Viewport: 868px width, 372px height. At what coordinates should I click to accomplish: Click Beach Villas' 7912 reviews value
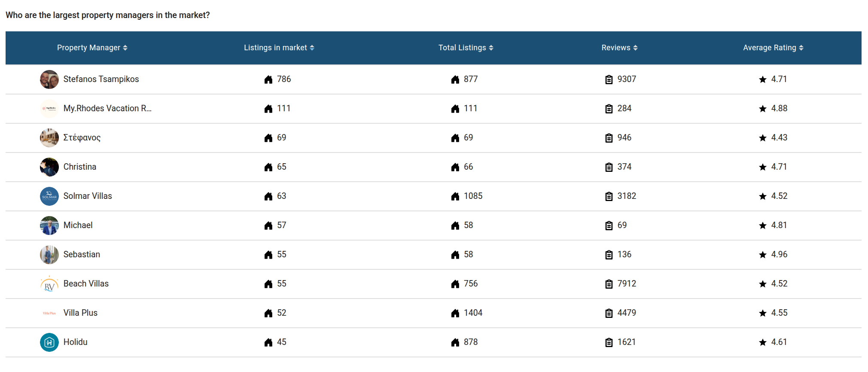[627, 284]
